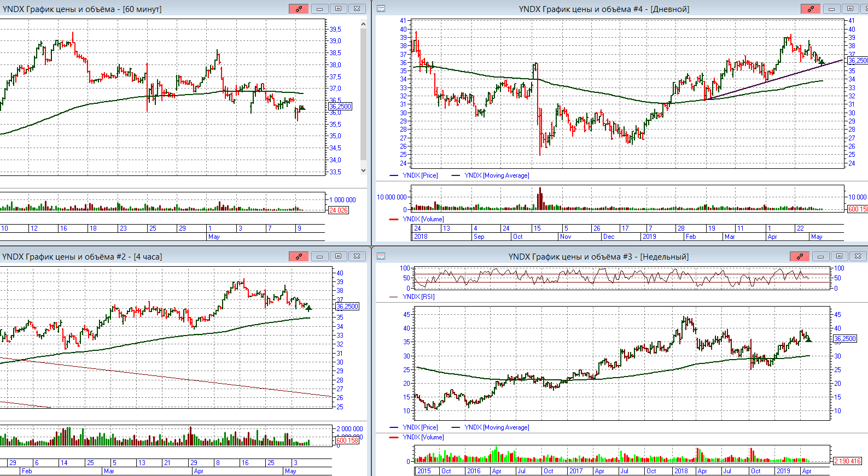Select YNDX [Price] legend in daily chart

(420, 175)
